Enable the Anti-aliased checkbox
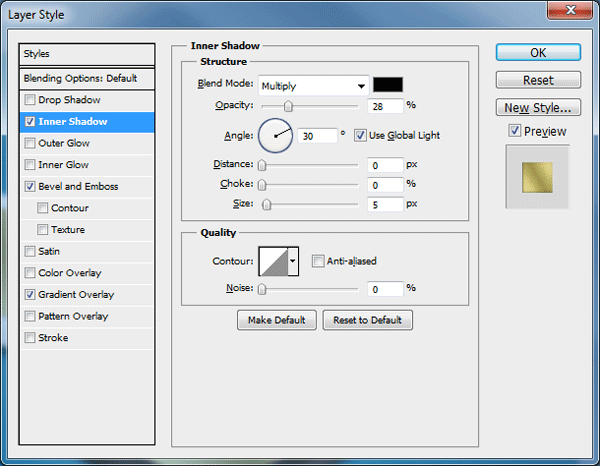This screenshot has height=466, width=600. (318, 261)
